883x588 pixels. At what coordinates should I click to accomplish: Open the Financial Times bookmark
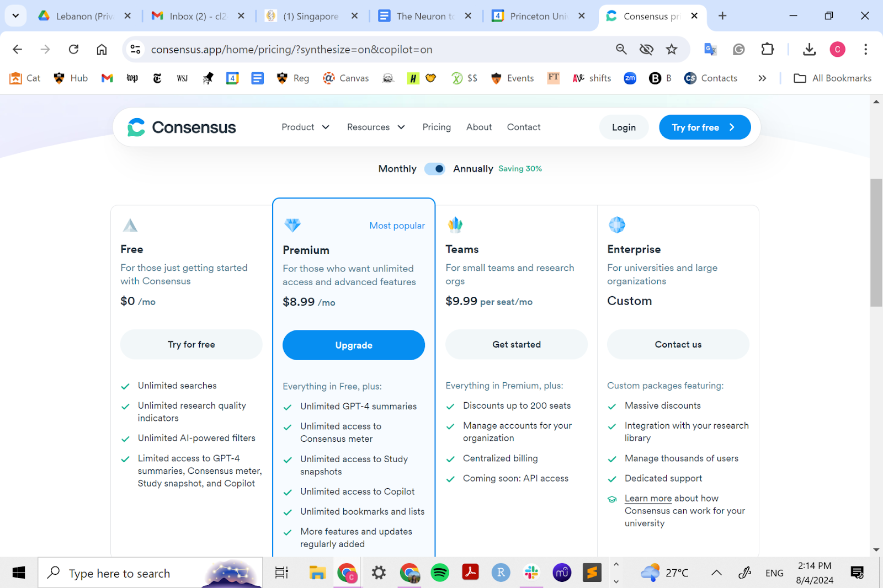pyautogui.click(x=554, y=78)
